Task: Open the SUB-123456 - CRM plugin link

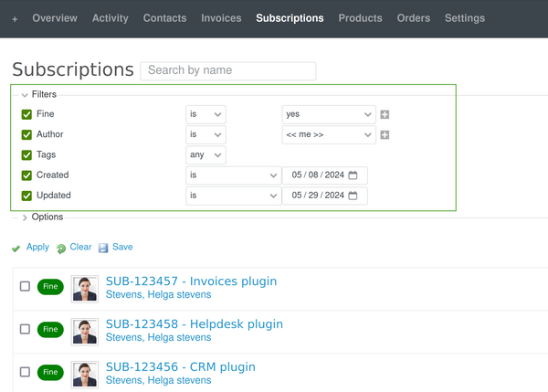Action: pyautogui.click(x=180, y=366)
